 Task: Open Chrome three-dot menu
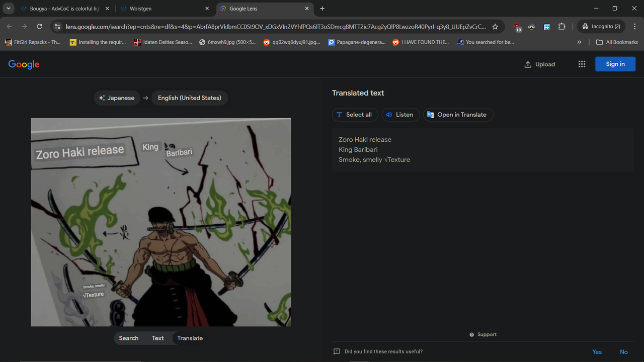click(x=634, y=27)
